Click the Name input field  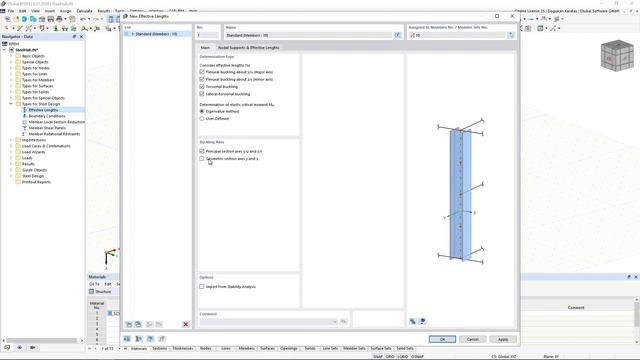click(308, 36)
